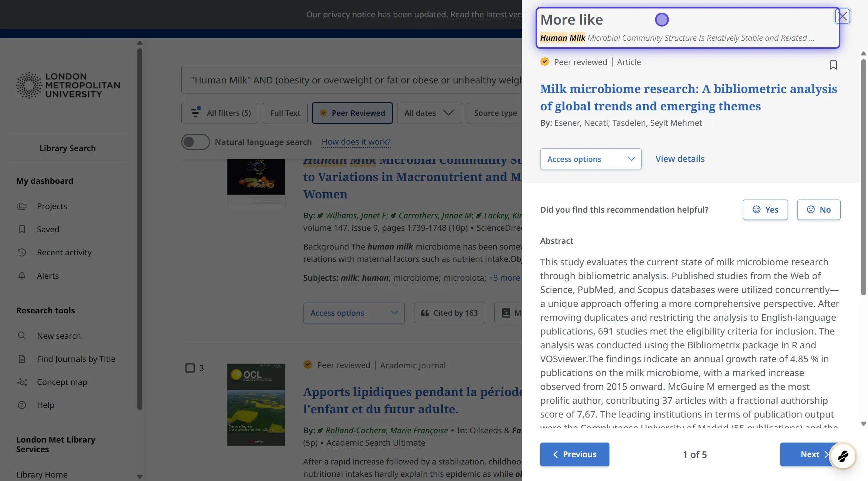868x481 pixels.
Task: Open Library Search section
Action: pos(68,148)
